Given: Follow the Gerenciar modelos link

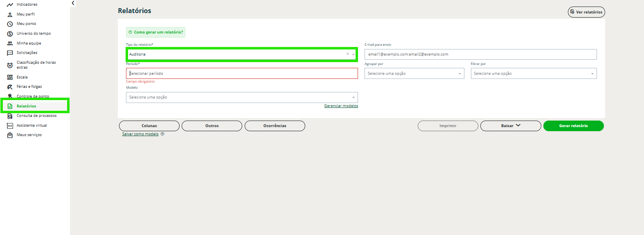Looking at the screenshot, I should point(341,106).
